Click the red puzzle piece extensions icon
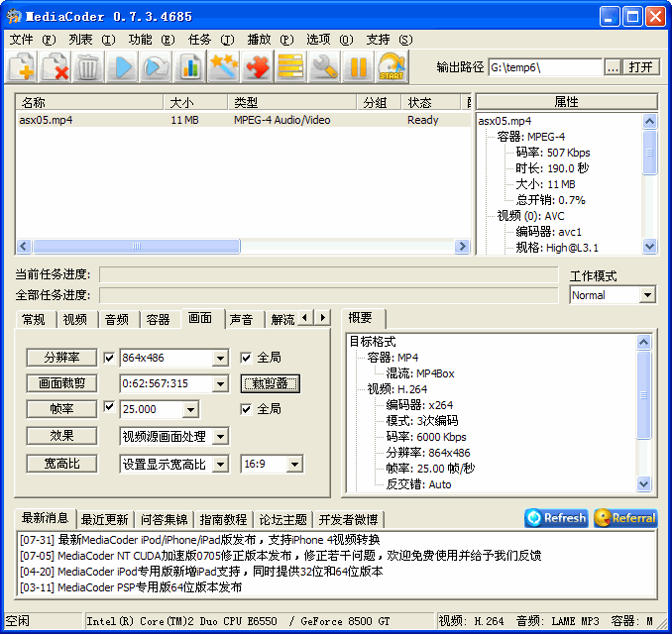 click(x=257, y=66)
